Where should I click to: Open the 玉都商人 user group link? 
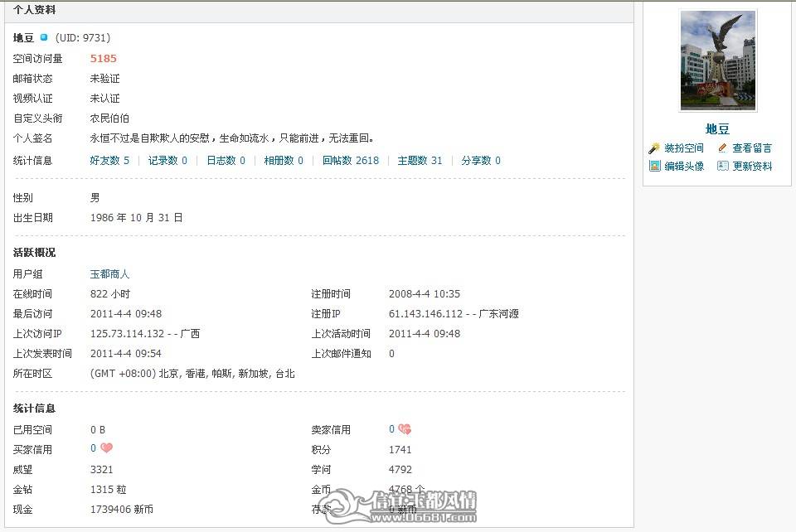point(109,273)
